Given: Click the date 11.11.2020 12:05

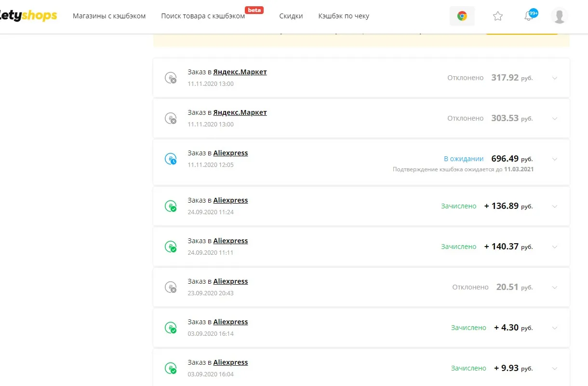Looking at the screenshot, I should point(211,165).
